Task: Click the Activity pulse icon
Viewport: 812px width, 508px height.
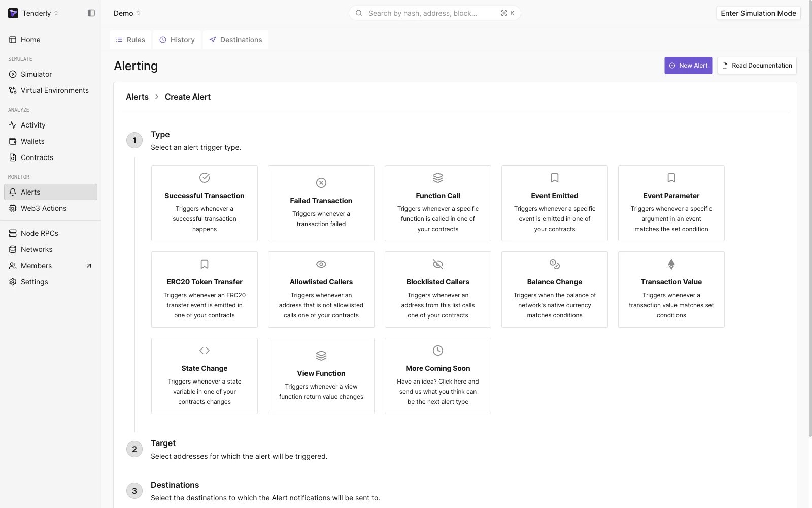Action: click(13, 125)
